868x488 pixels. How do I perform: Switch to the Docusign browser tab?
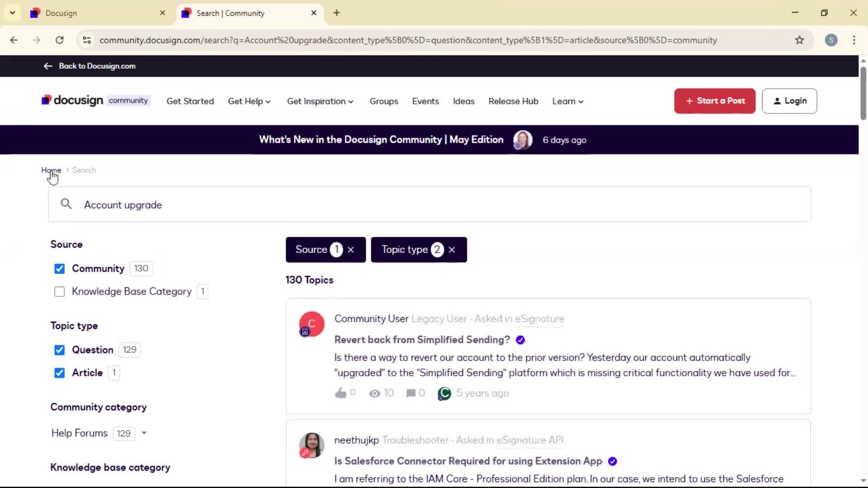coord(97,13)
